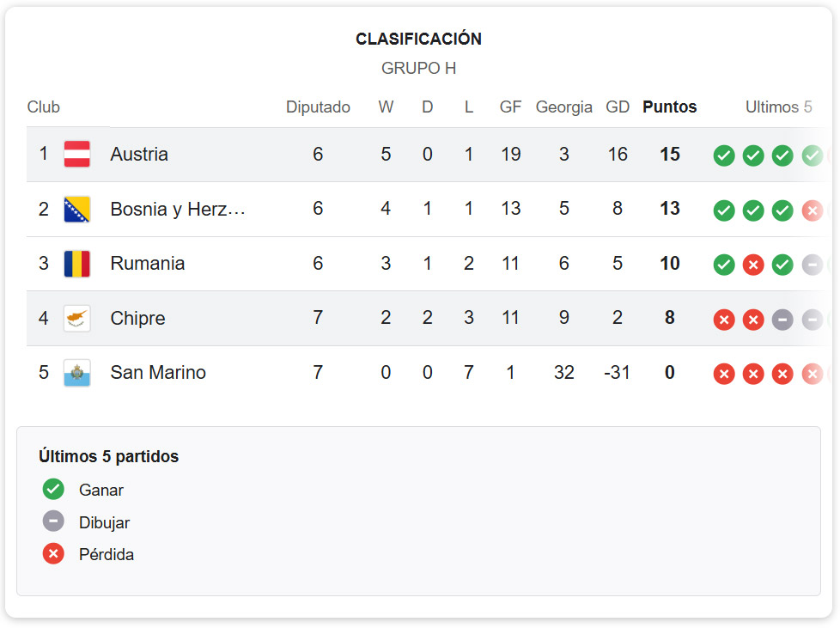Viewport: 840px width, 628px height.
Task: Open the Austria team page link
Action: [139, 155]
